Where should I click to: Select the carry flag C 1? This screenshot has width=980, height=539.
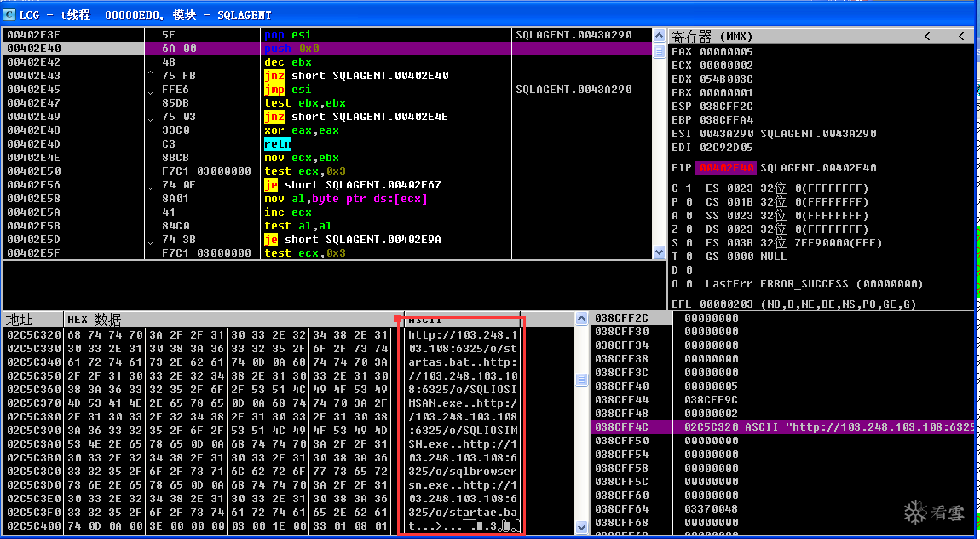click(x=682, y=188)
